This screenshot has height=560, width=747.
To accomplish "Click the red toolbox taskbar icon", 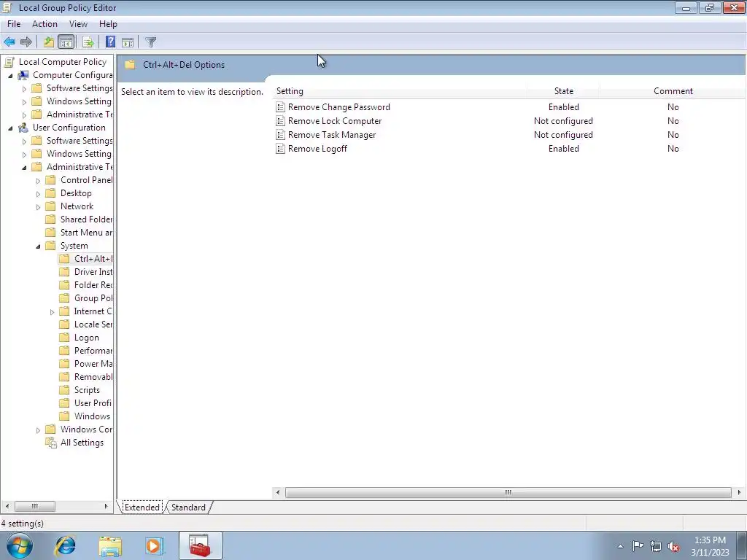I will 200,545.
